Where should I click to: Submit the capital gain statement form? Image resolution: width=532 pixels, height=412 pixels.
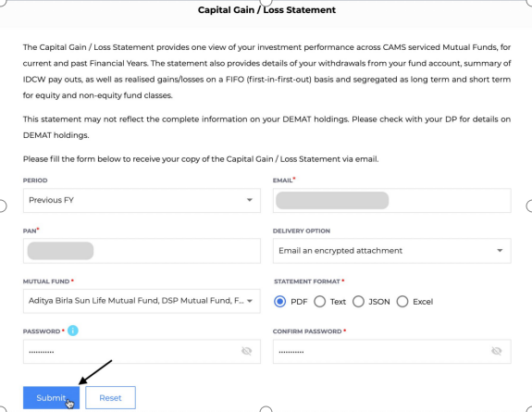51,398
